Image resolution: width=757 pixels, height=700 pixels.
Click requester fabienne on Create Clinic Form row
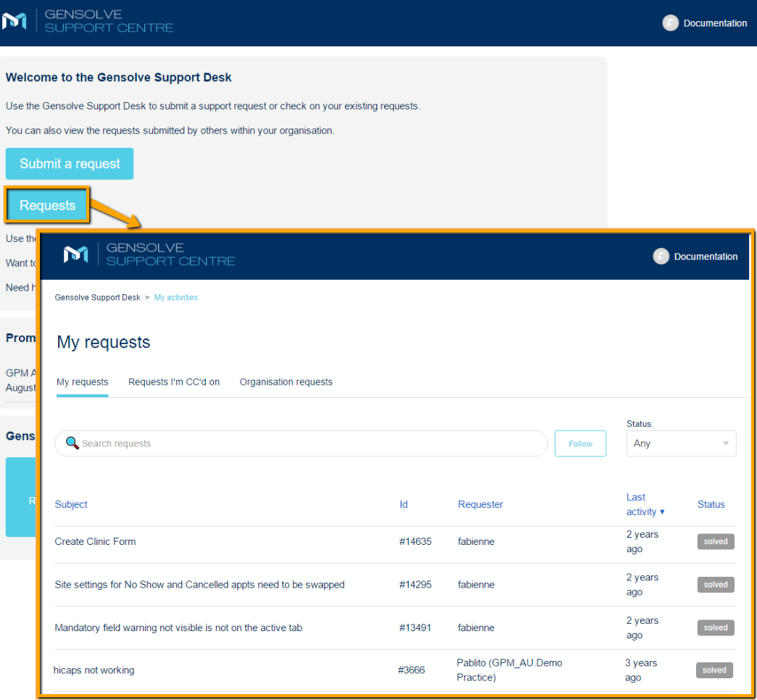pos(476,541)
